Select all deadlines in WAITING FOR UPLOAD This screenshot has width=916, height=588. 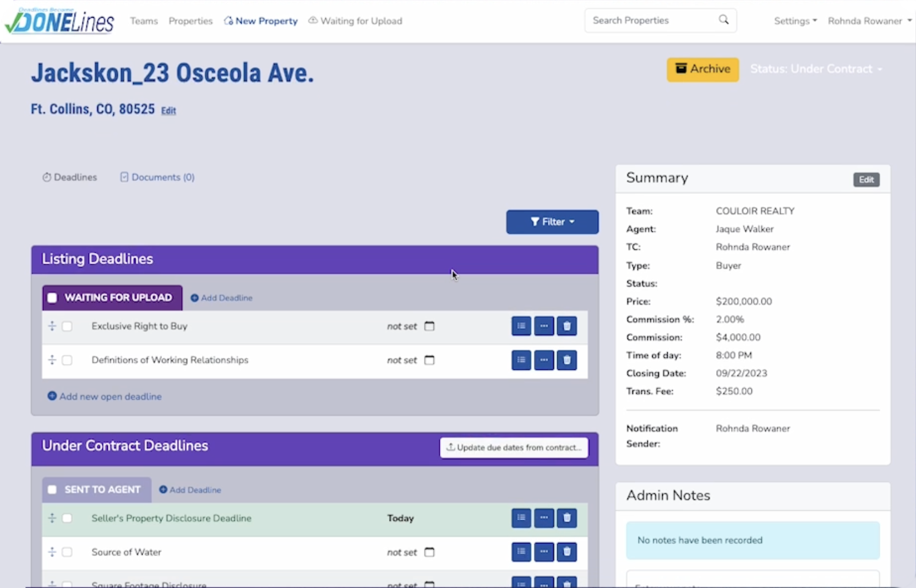coord(52,297)
